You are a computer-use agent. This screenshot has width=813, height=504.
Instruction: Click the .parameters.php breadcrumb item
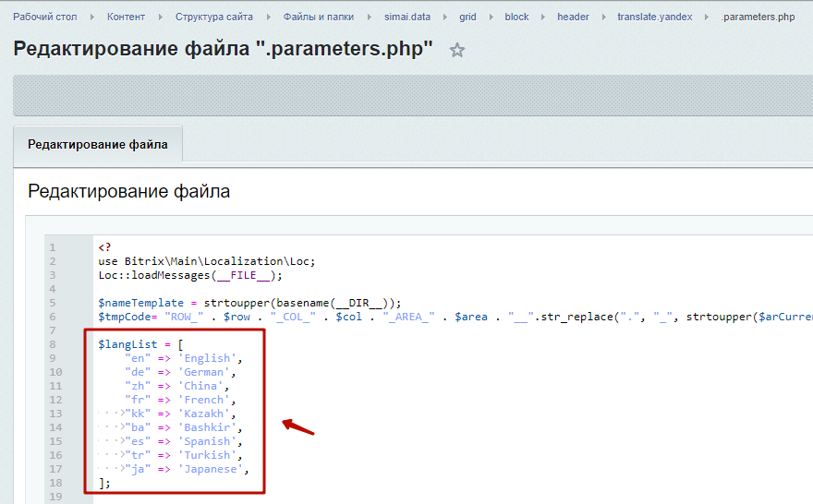click(x=758, y=17)
